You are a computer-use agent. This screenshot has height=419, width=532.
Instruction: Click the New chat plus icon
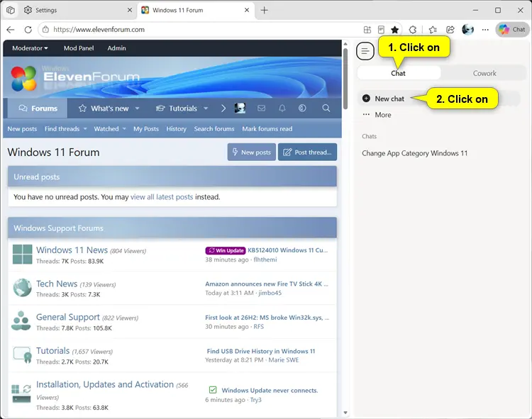pyautogui.click(x=366, y=99)
